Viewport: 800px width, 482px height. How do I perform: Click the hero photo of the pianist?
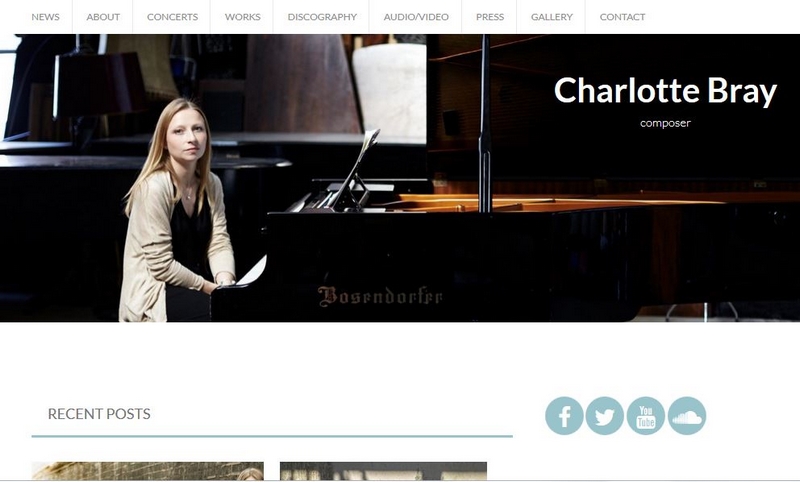tap(400, 178)
